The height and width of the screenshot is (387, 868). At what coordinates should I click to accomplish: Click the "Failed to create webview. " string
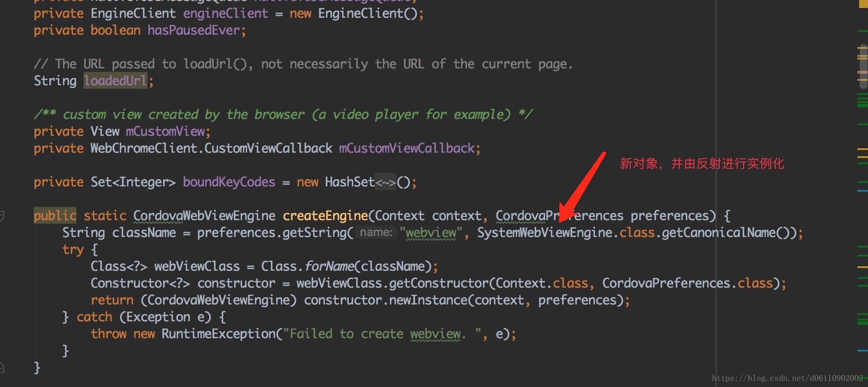pyautogui.click(x=383, y=334)
